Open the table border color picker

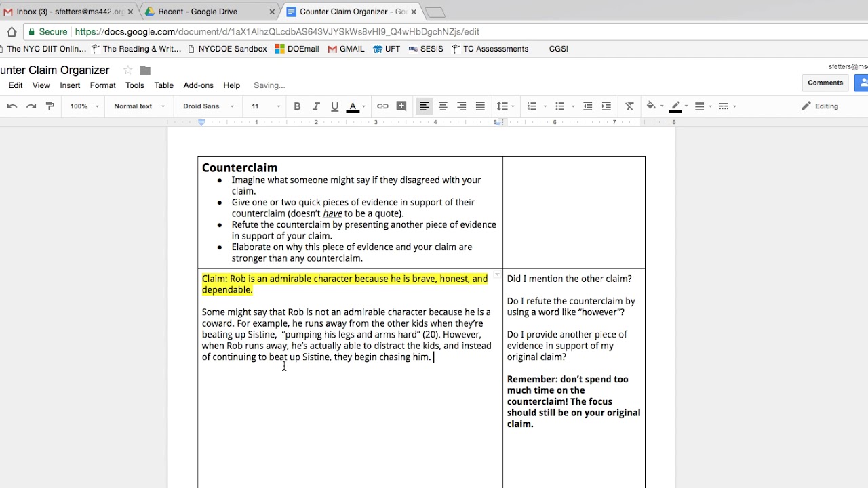[679, 106]
